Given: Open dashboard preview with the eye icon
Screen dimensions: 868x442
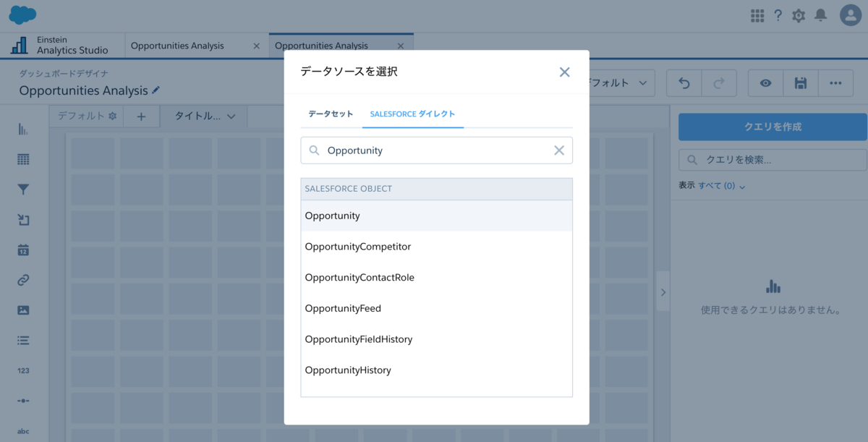Looking at the screenshot, I should [x=765, y=83].
